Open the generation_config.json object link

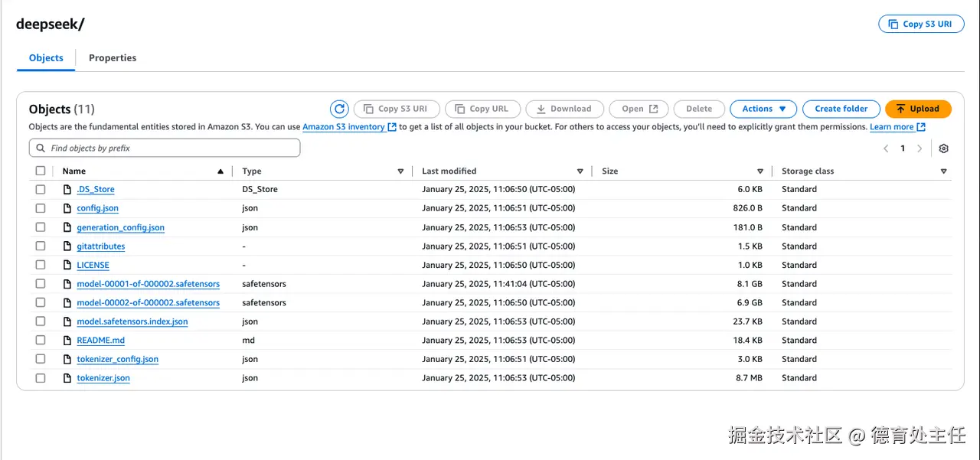tap(120, 227)
